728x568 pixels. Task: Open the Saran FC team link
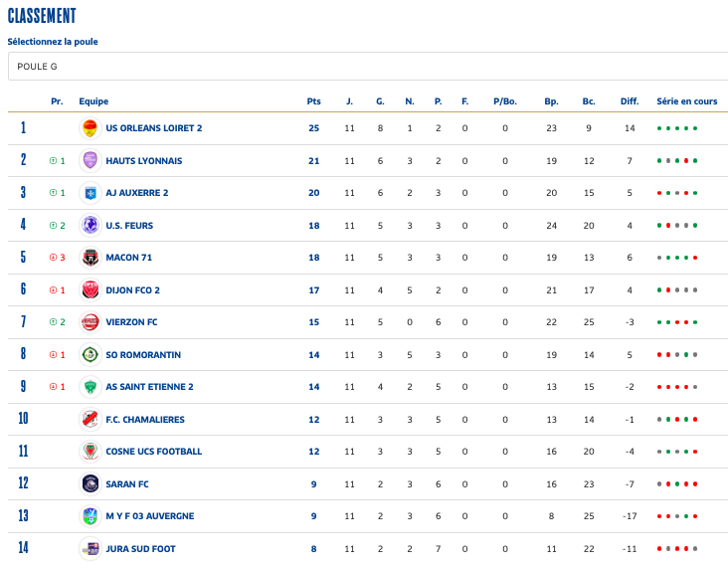127,484
